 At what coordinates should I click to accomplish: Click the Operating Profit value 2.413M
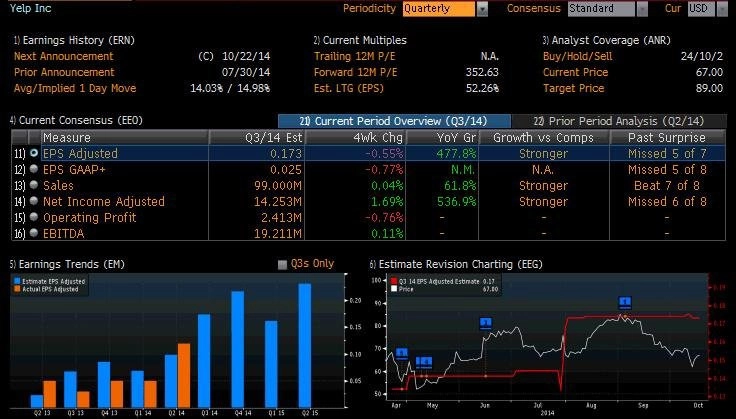pyautogui.click(x=281, y=217)
